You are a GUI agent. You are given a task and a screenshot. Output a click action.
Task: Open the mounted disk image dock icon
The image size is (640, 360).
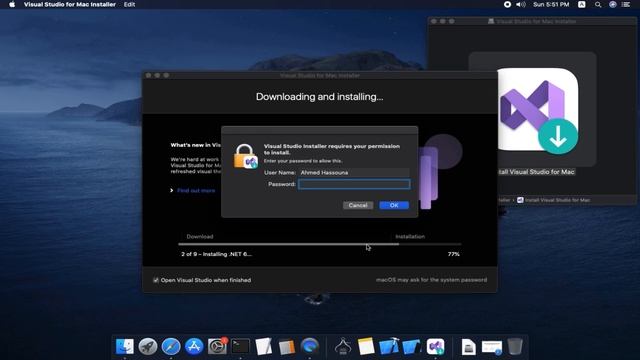[469, 347]
